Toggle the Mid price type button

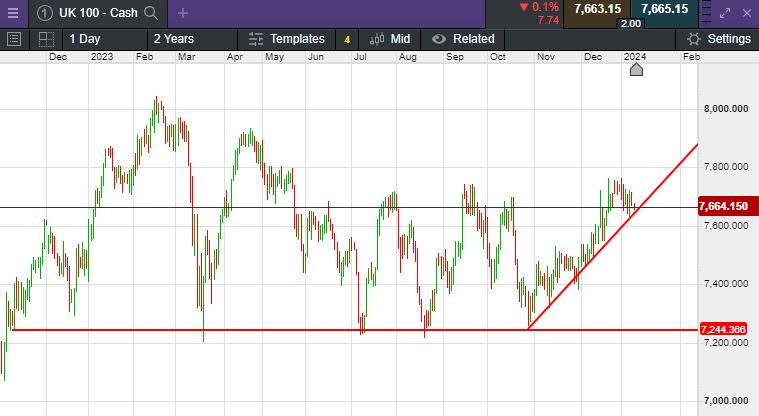(x=390, y=39)
